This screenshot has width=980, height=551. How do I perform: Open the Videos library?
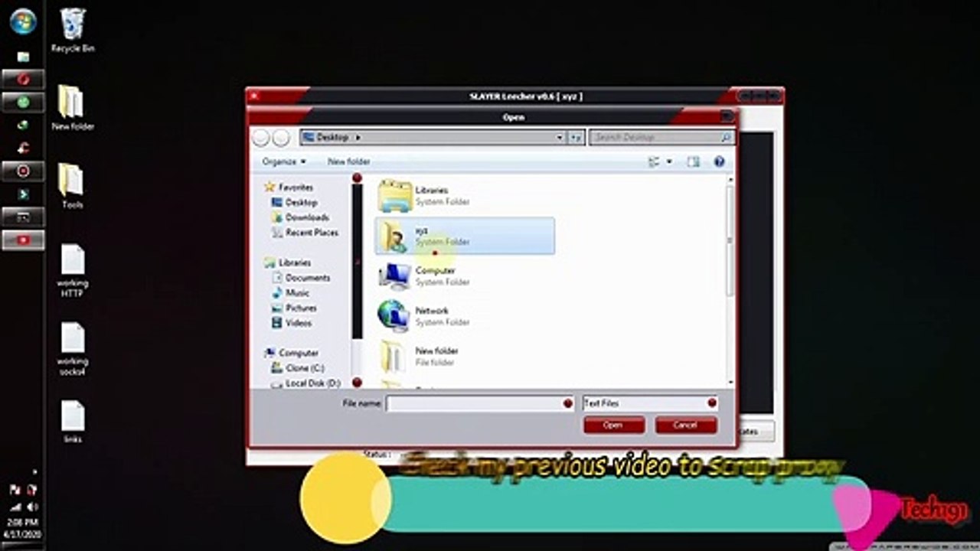click(x=292, y=323)
